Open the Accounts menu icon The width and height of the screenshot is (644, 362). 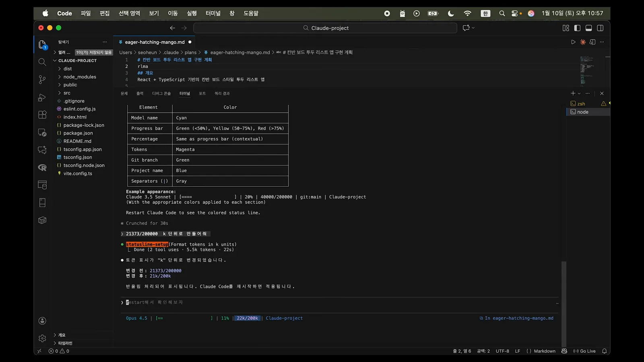[42, 321]
